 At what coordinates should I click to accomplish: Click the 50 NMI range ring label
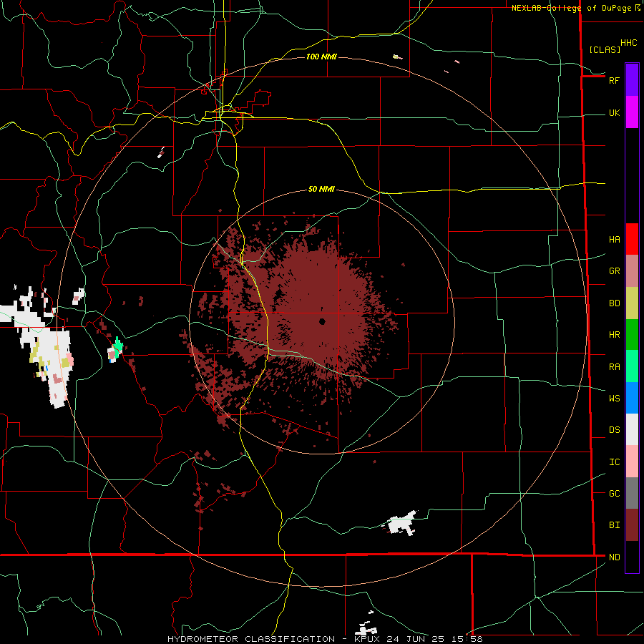coord(321,189)
